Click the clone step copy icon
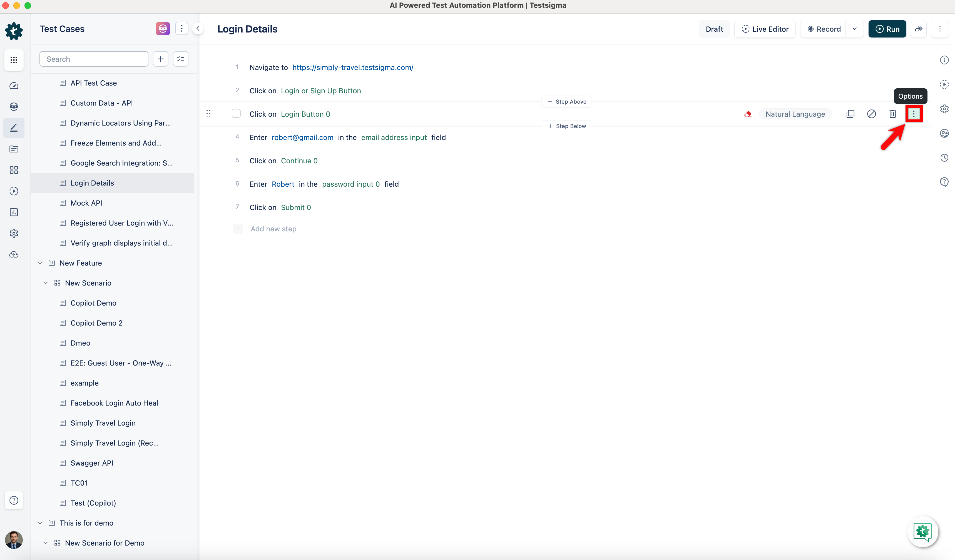This screenshot has width=955, height=560. [850, 114]
